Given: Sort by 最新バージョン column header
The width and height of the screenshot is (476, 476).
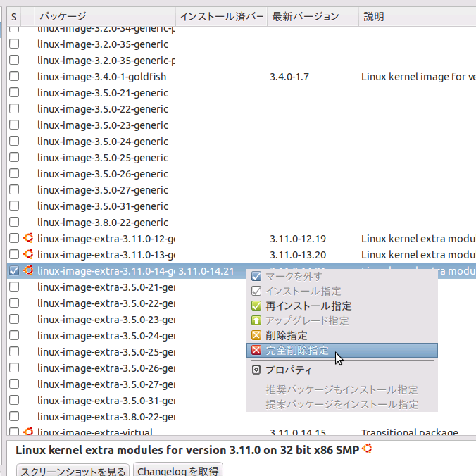Looking at the screenshot, I should pyautogui.click(x=313, y=16).
